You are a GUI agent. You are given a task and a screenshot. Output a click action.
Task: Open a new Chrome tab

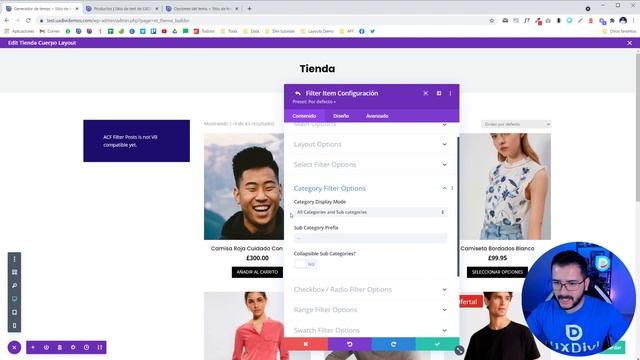click(x=249, y=9)
